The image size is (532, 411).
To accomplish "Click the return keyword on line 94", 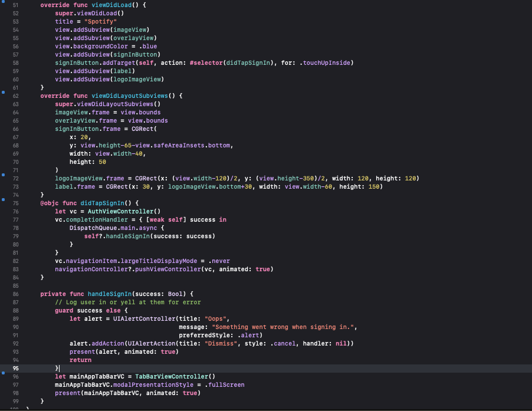I will click(80, 360).
